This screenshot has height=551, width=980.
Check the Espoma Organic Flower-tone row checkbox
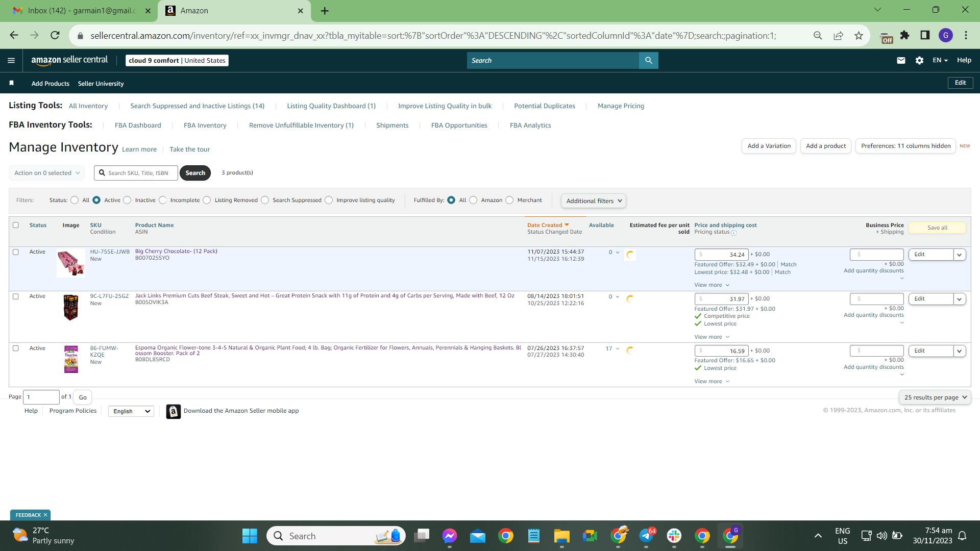pos(16,348)
